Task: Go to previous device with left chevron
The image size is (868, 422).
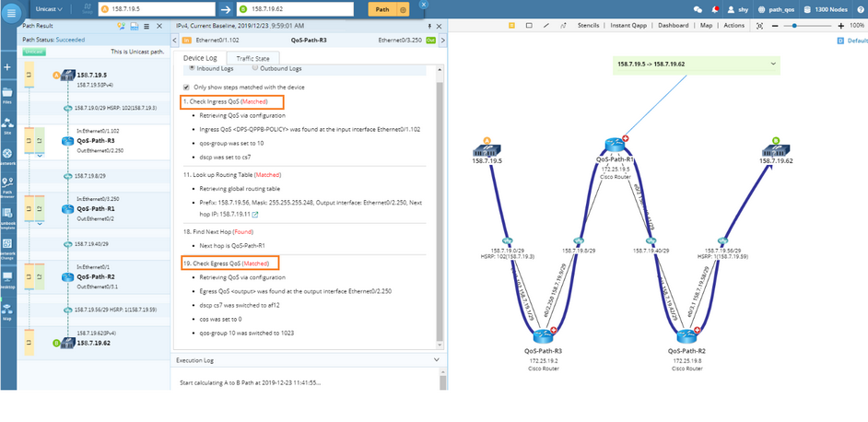Action: [x=175, y=41]
